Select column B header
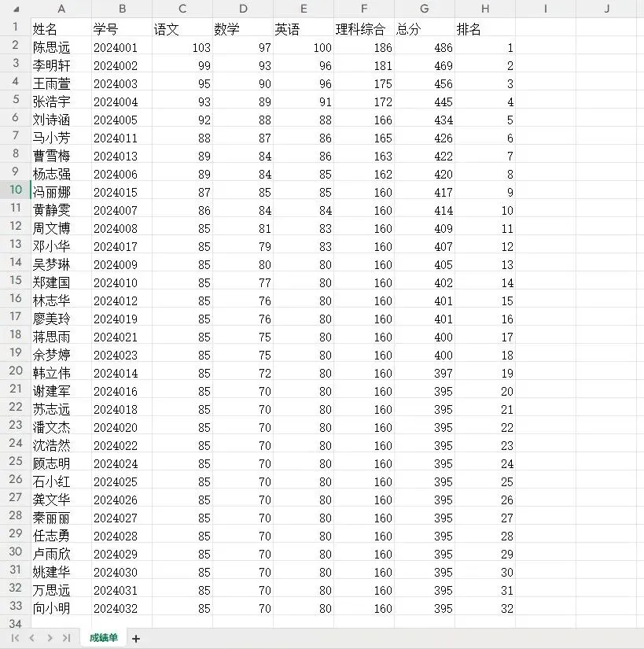This screenshot has width=644, height=649. 122,9
